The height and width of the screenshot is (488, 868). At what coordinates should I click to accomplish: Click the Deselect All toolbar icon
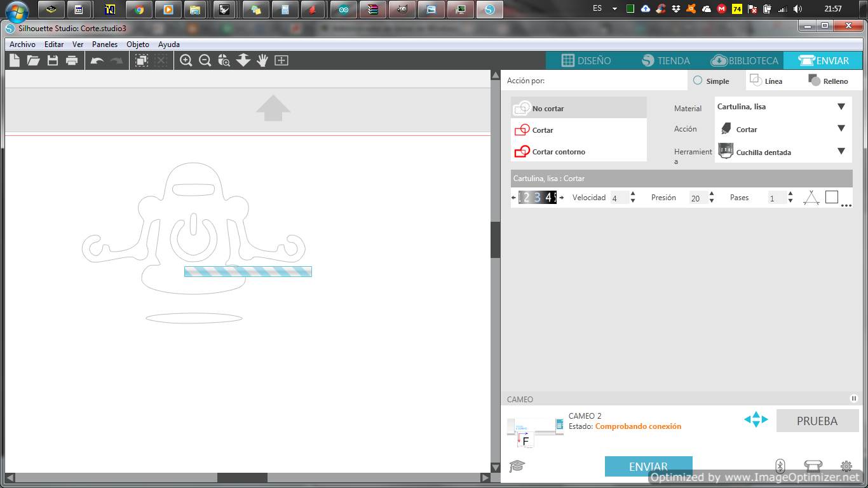161,60
